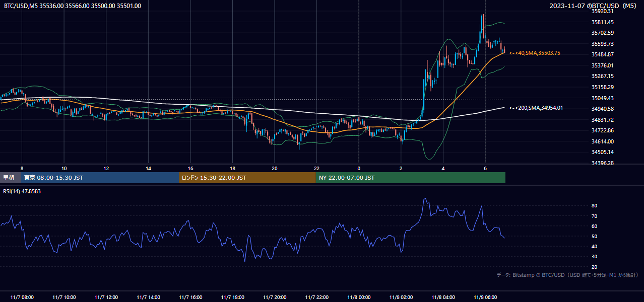Click price axis label 35484.87

(603, 54)
